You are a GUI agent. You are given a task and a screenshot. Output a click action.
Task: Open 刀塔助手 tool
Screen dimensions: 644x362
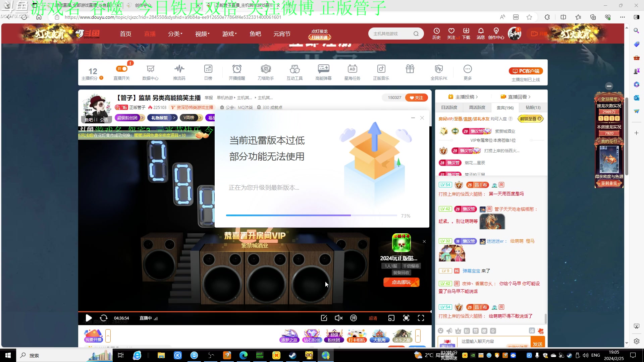pos(266,72)
